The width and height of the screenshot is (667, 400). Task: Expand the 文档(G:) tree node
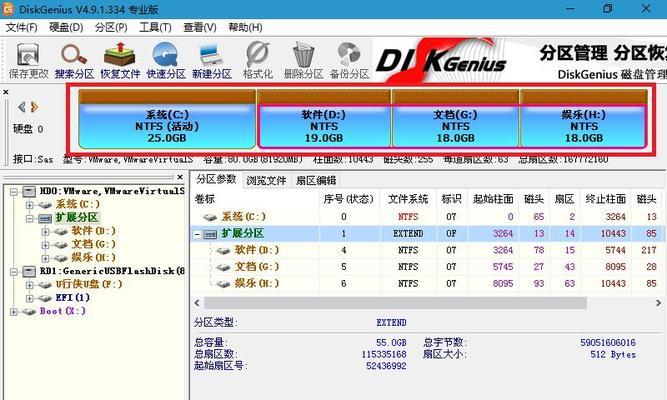coord(45,245)
